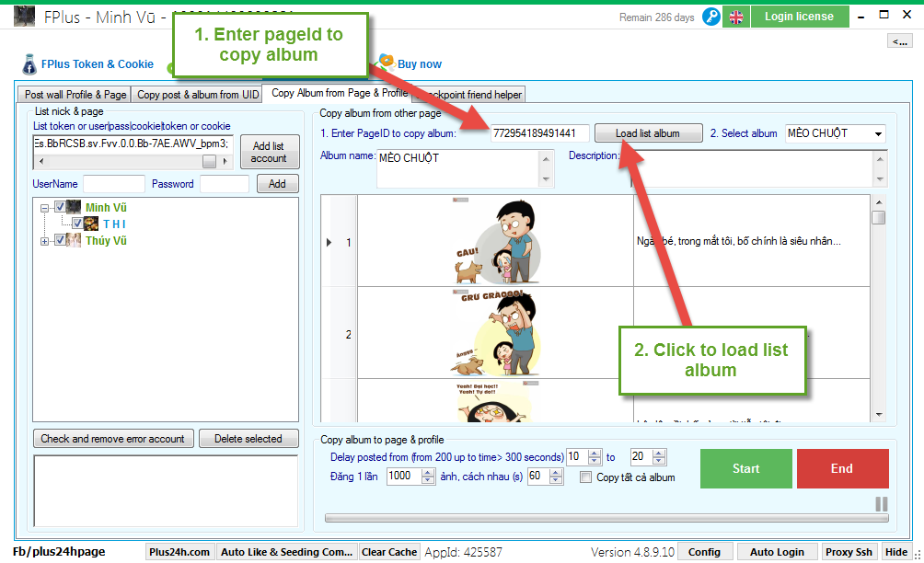Uncheck the Thúy Vũ account checkbox
924x563 pixels.
(x=60, y=240)
